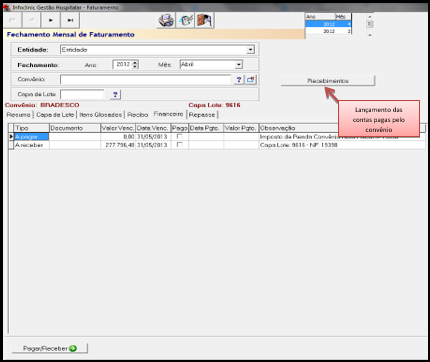430x362 pixels.
Task: Click the Data Venc. column header
Action: pyautogui.click(x=153, y=128)
